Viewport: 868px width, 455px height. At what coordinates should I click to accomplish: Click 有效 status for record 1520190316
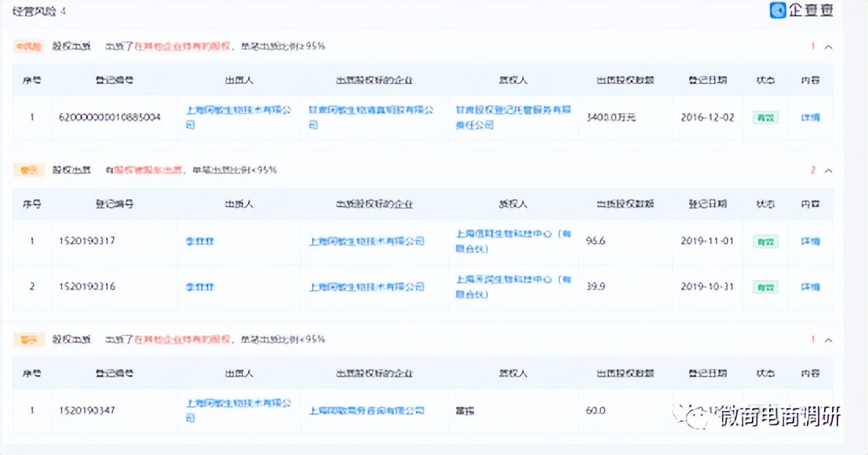(764, 287)
